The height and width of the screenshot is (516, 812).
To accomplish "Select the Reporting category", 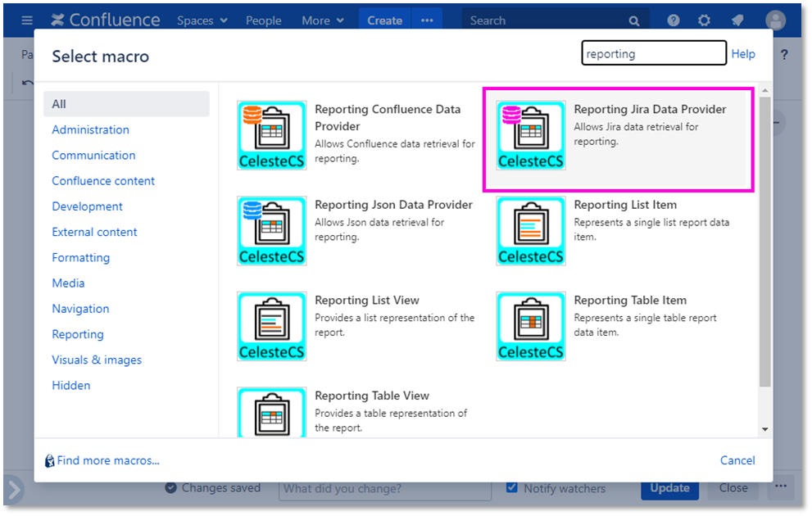I will coord(78,334).
